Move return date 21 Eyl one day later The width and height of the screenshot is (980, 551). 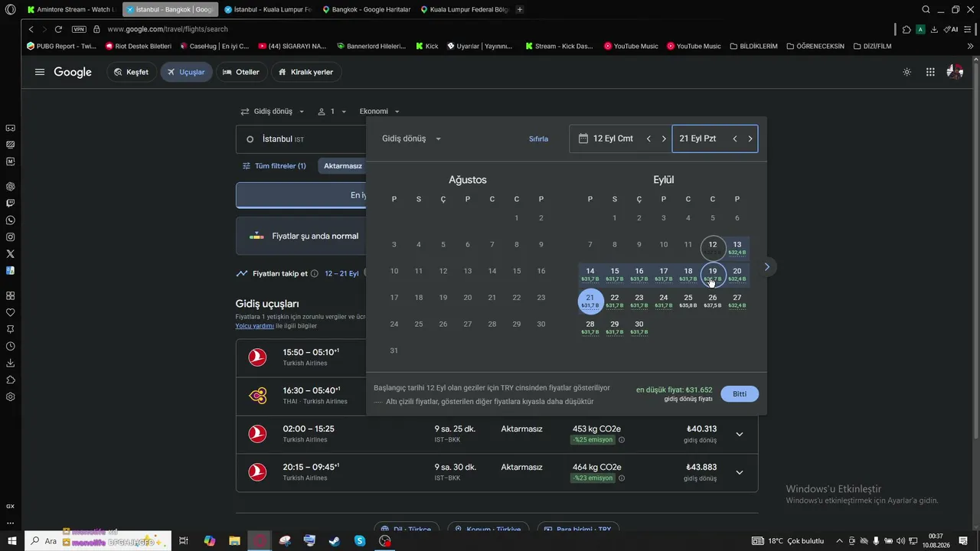click(750, 139)
